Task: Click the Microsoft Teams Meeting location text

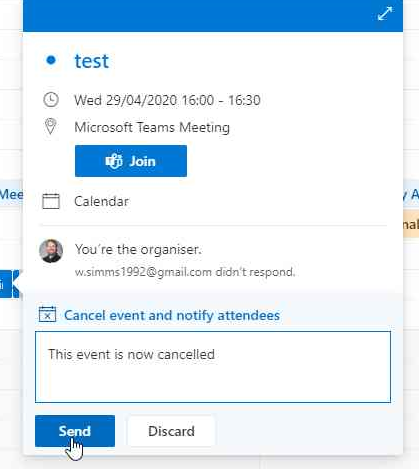Action: click(152, 127)
